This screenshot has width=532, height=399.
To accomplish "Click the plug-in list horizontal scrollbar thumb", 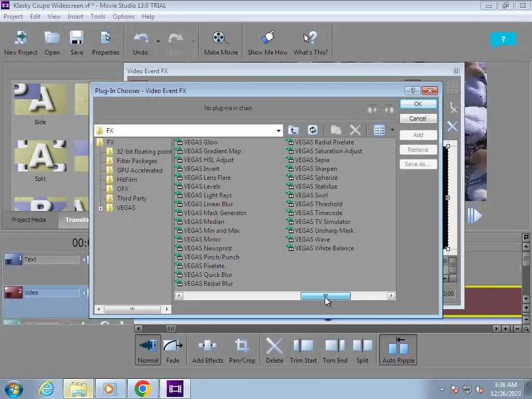I will pos(325,296).
